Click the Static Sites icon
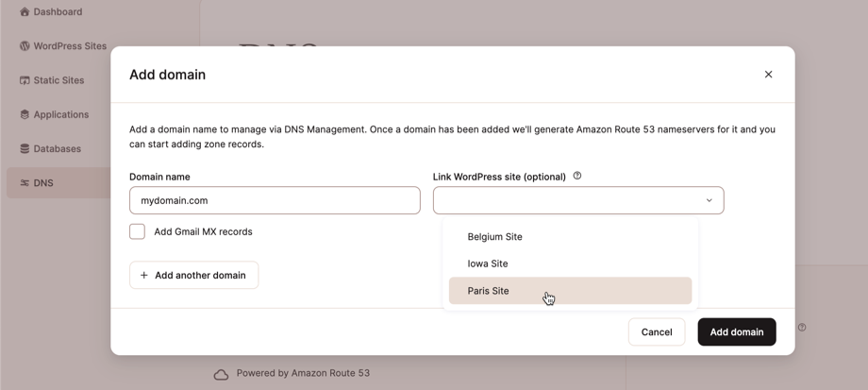This screenshot has height=390, width=868. pyautogui.click(x=25, y=80)
